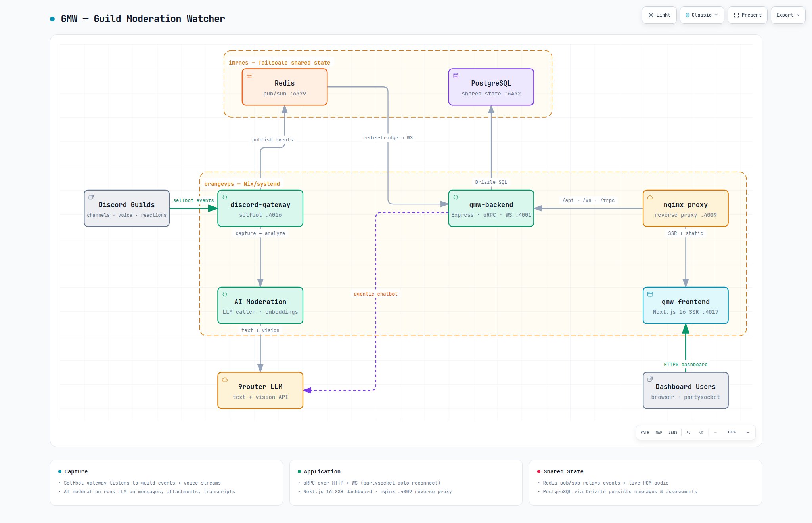
Task: Open the help question-mark icon
Action: (x=701, y=432)
